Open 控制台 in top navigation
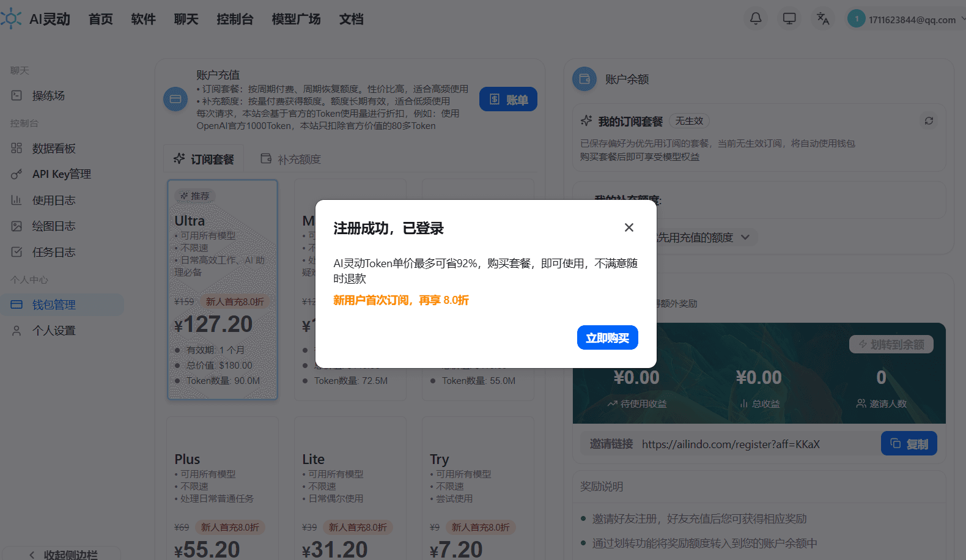The height and width of the screenshot is (560, 966). click(x=235, y=20)
